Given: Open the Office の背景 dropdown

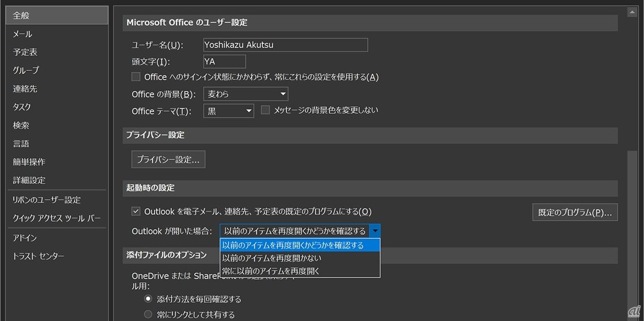Looking at the screenshot, I should click(246, 94).
